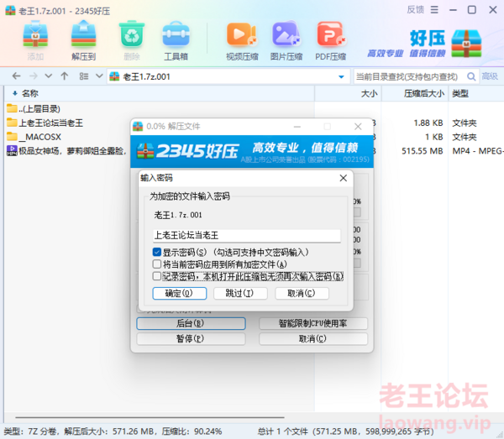Sort by the 类型 column header
Image resolution: width=504 pixels, height=439 pixels.
coord(476,93)
